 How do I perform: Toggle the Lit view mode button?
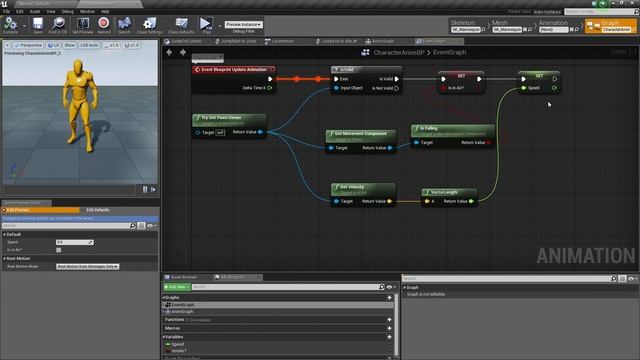pos(53,45)
